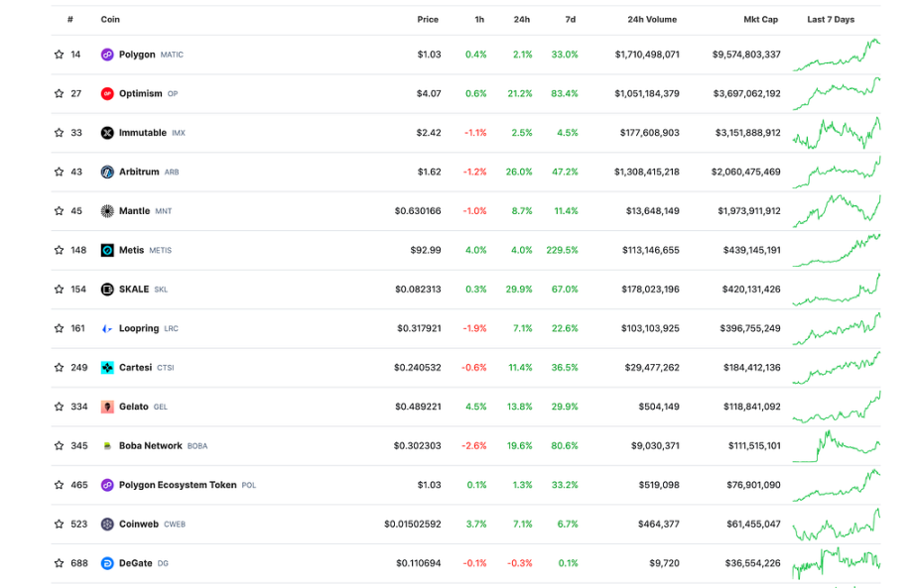This screenshot has width=915, height=588.
Task: Open the Immutable coin name link
Action: (x=143, y=133)
